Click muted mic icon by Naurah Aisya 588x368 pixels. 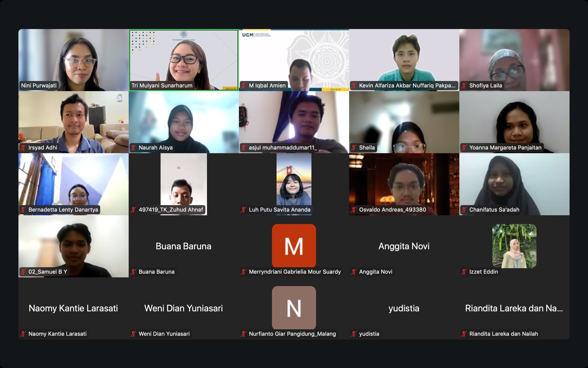point(133,148)
